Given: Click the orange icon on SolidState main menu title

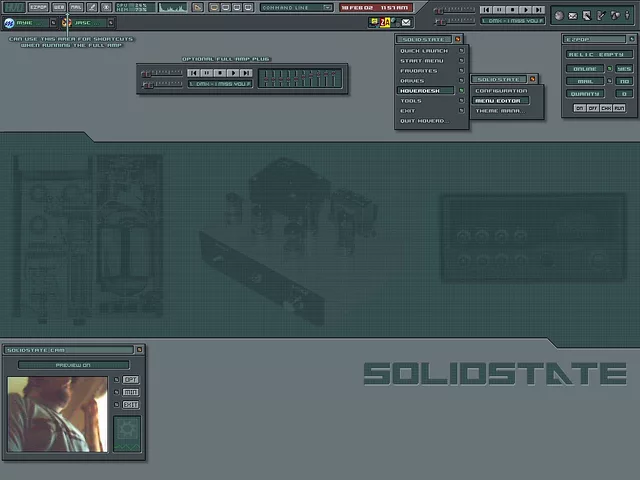Looking at the screenshot, I should coord(458,39).
